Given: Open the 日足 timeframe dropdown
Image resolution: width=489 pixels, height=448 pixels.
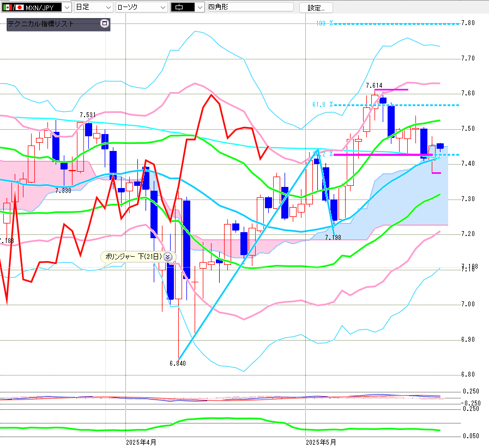Looking at the screenshot, I should pos(93,7).
